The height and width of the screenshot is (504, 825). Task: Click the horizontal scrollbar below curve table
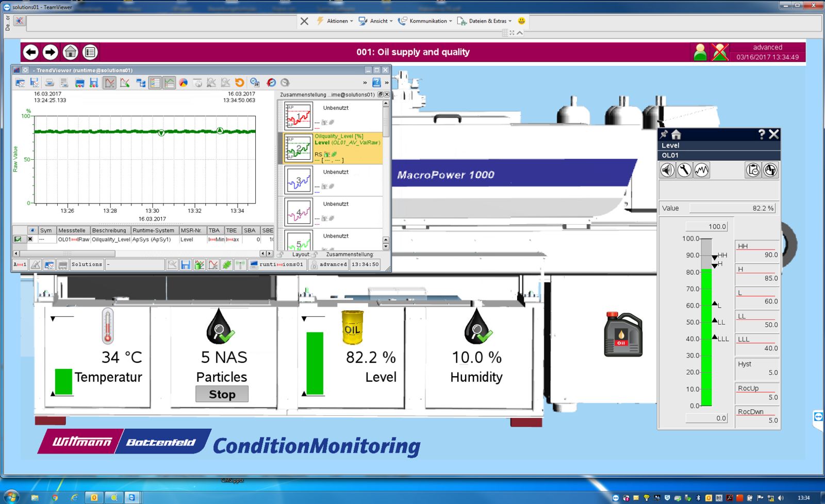click(x=67, y=254)
